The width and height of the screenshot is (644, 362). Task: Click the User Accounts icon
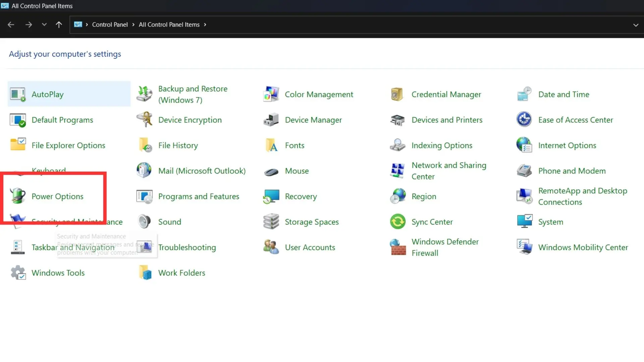[271, 247]
